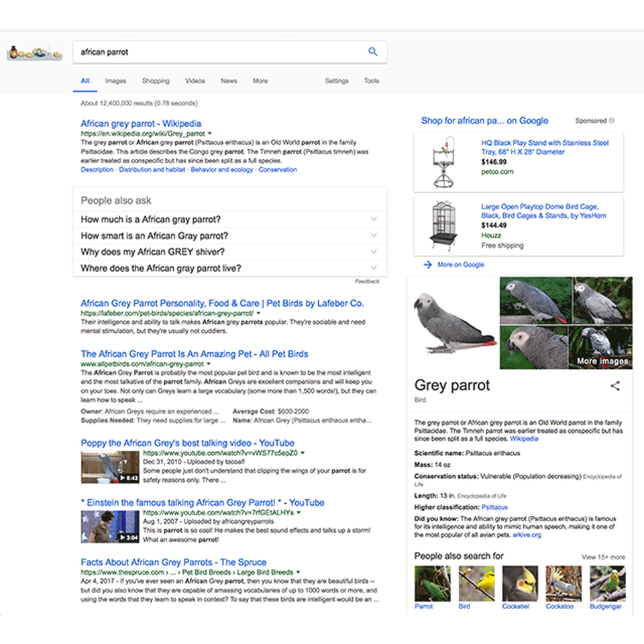The height and width of the screenshot is (644, 644).
Task: Open the search Tools menu
Action: 371,81
